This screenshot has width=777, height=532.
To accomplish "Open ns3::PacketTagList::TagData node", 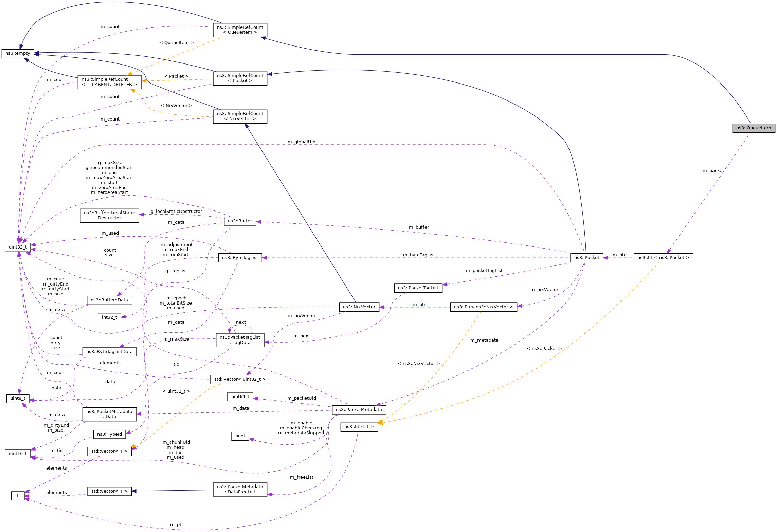I will [240, 340].
